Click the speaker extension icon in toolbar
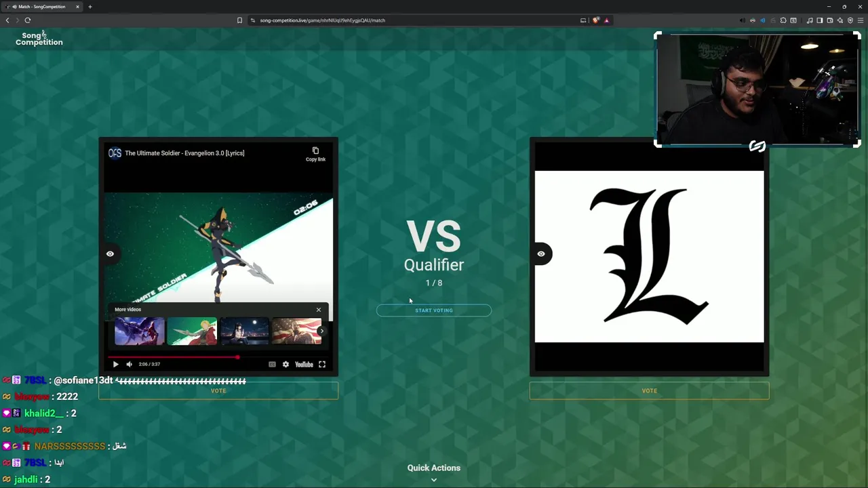The width and height of the screenshot is (868, 488). 743,20
